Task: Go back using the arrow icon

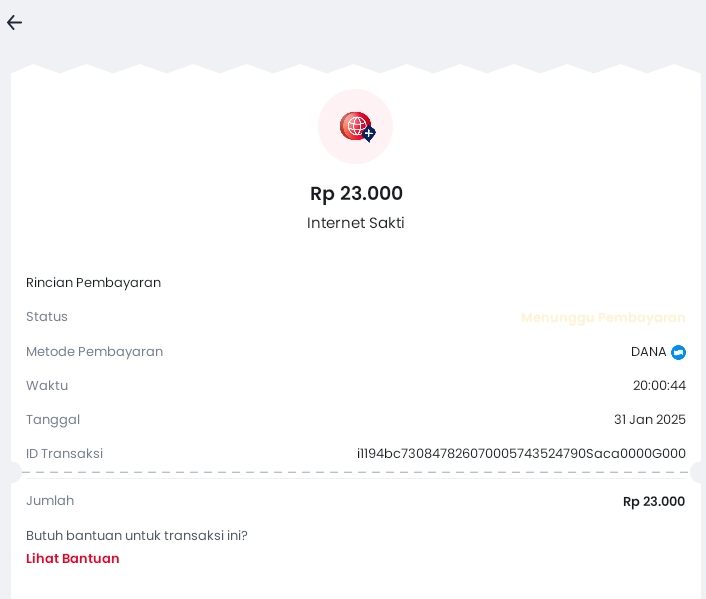Action: tap(14, 23)
